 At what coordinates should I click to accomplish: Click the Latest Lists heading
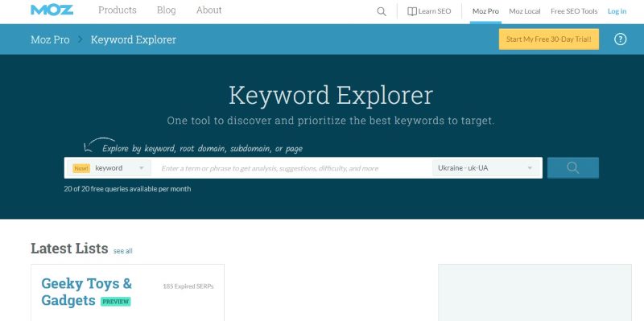[69, 249]
